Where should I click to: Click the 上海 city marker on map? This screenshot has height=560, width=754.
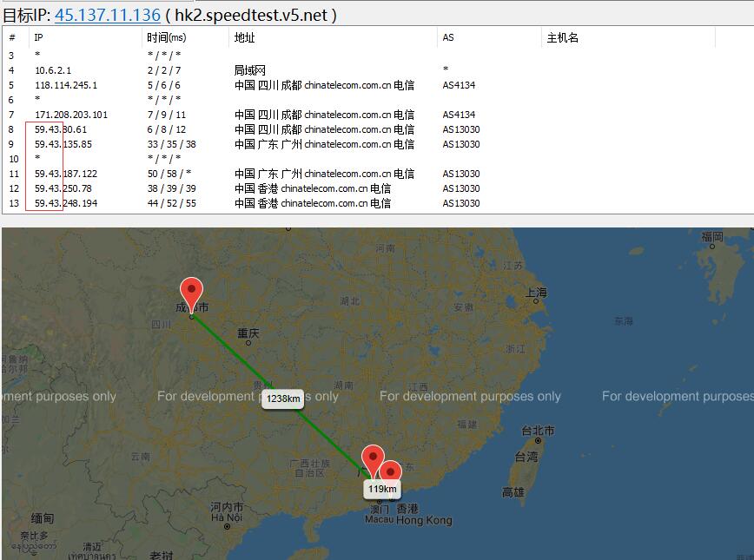coord(536,301)
